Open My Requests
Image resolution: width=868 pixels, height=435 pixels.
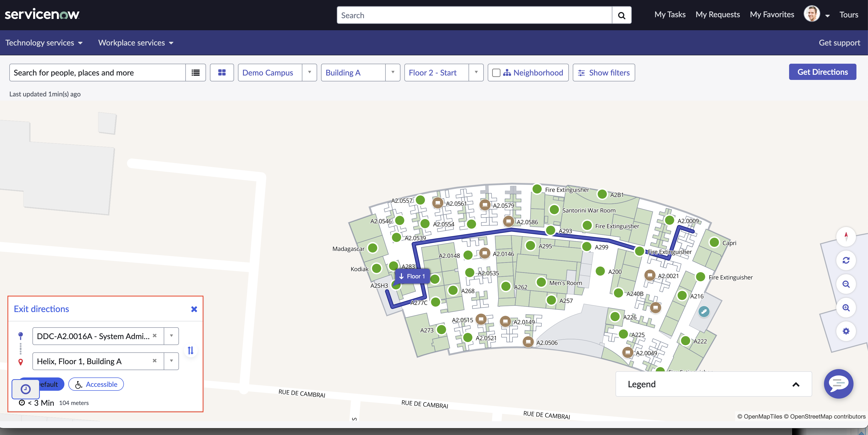point(718,15)
